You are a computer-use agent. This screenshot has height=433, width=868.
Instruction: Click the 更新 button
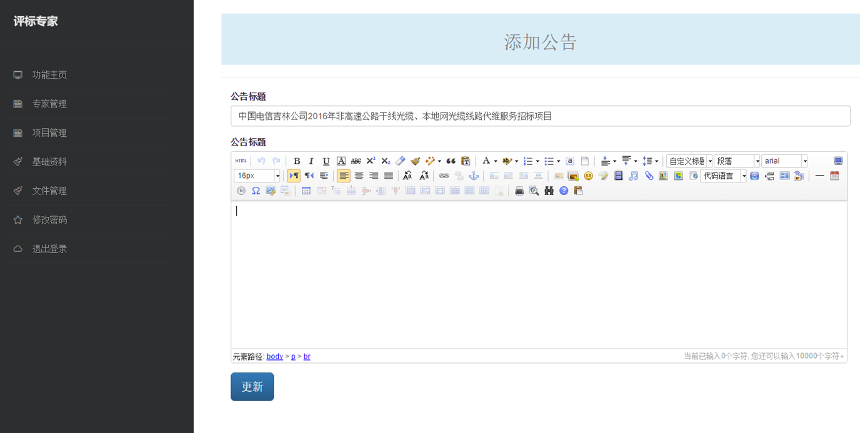click(252, 387)
